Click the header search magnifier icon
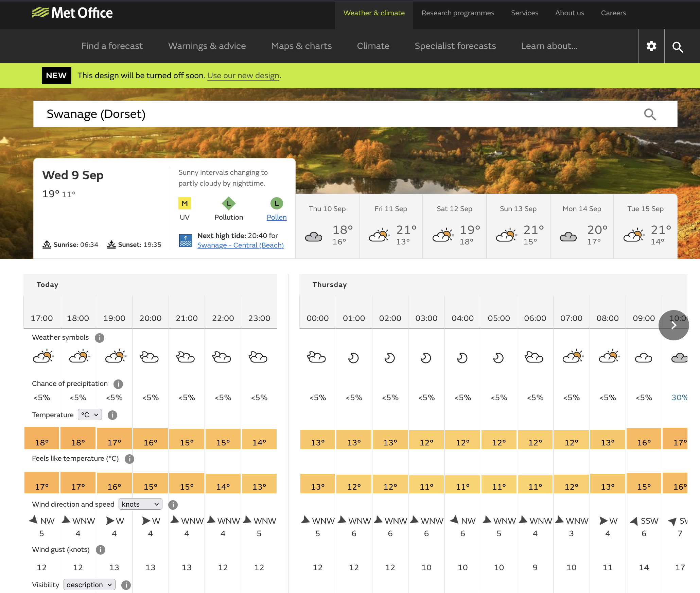The height and width of the screenshot is (593, 700). tap(678, 47)
